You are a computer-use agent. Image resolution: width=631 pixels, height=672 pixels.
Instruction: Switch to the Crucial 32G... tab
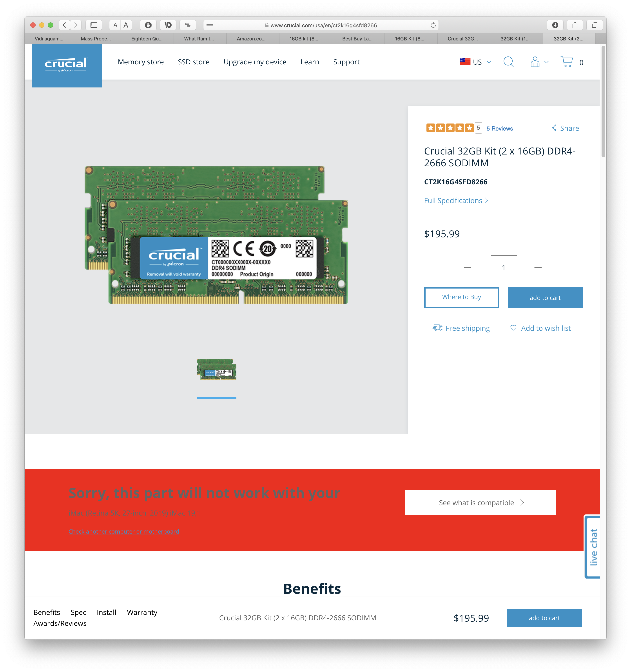click(463, 39)
